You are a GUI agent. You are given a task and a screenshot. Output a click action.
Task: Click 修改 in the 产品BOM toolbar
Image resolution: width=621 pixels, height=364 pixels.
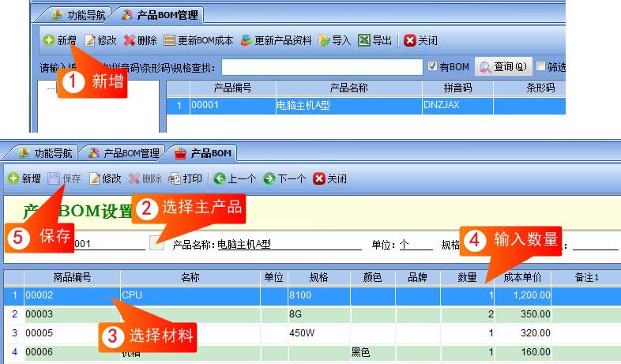coord(105,178)
